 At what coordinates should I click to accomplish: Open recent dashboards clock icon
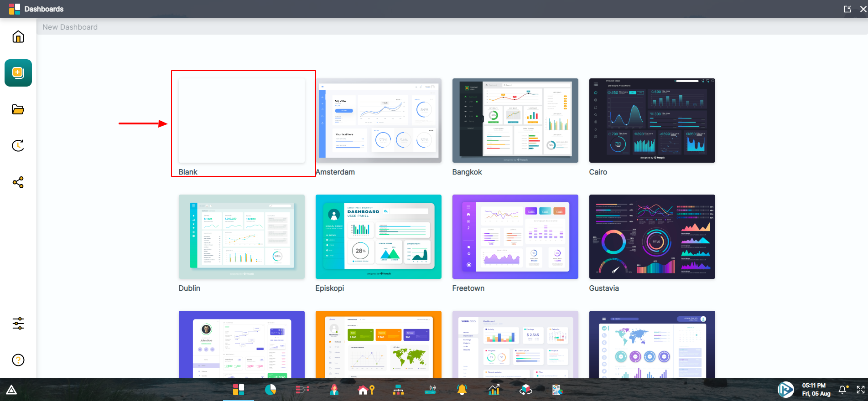18,146
